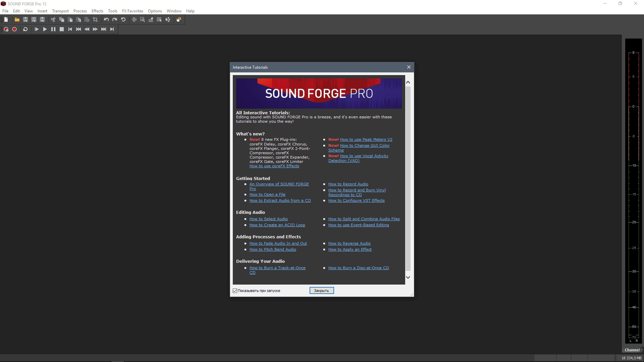The image size is (644, 362).
Task: Click the Go to Start button
Action: point(70,29)
